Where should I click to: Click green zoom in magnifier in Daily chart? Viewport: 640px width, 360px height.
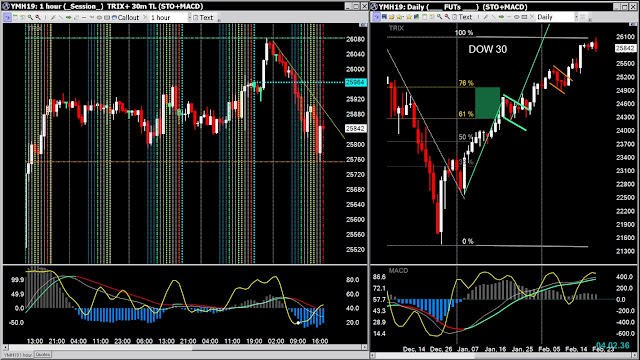pyautogui.click(x=439, y=17)
